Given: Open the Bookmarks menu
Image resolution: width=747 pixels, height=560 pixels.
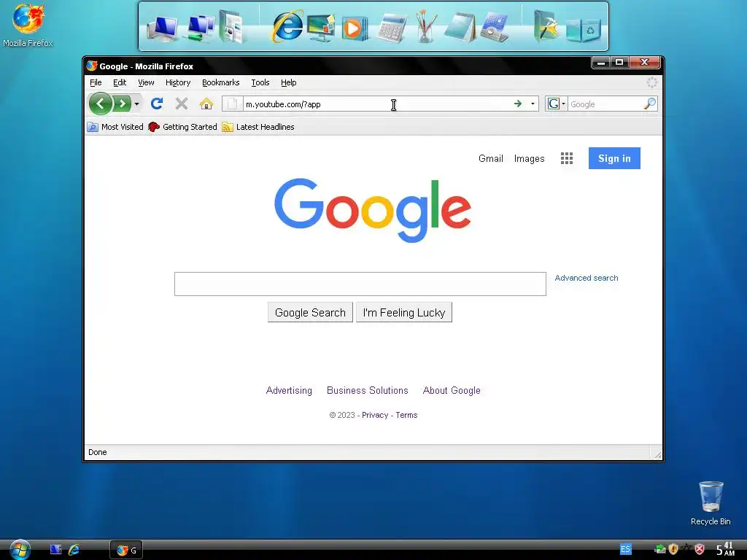Looking at the screenshot, I should pyautogui.click(x=220, y=82).
